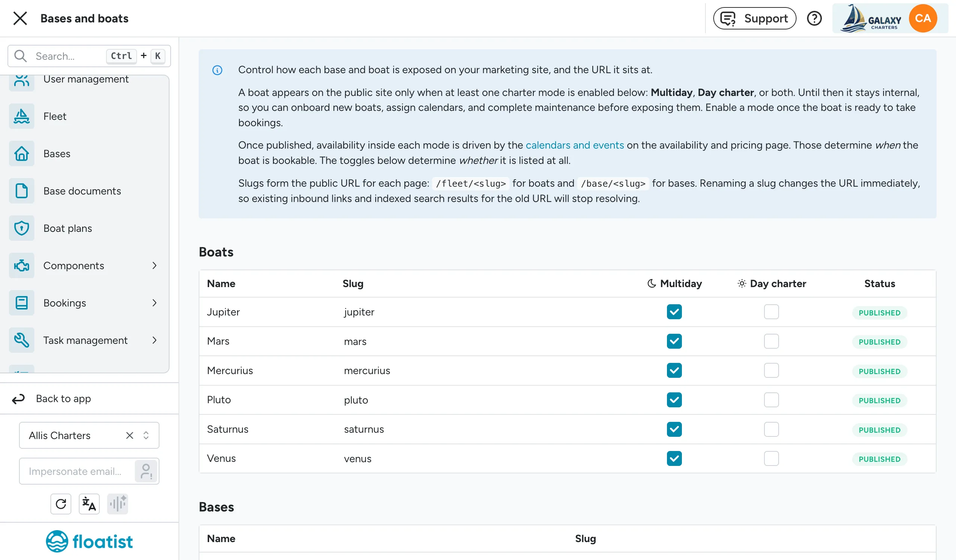Click the Status column header
Viewport: 956px width, 560px height.
pyautogui.click(x=879, y=284)
